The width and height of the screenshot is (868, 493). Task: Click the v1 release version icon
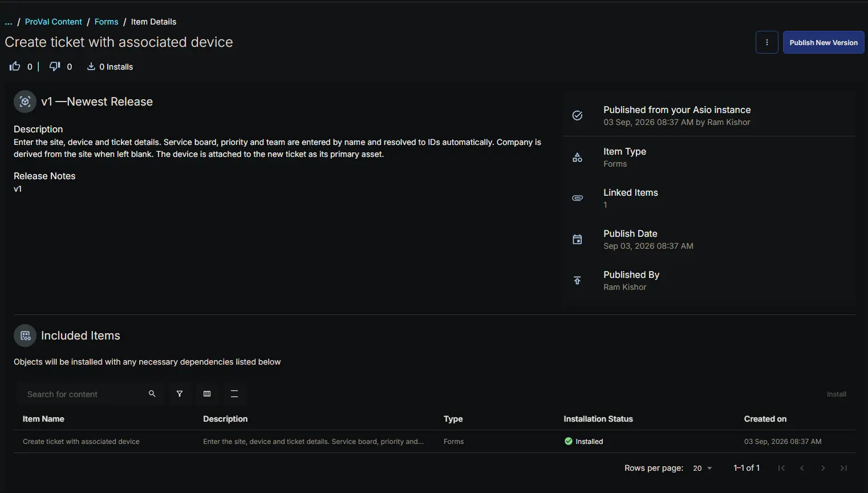click(x=25, y=102)
